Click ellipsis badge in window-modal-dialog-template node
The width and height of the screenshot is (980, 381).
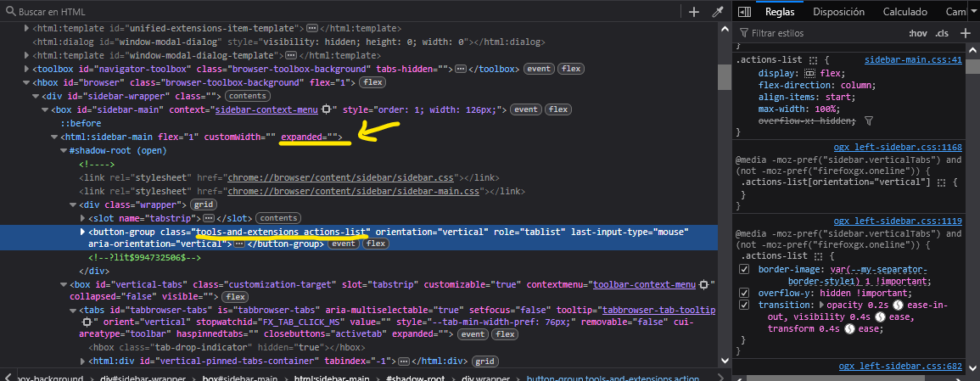point(291,56)
